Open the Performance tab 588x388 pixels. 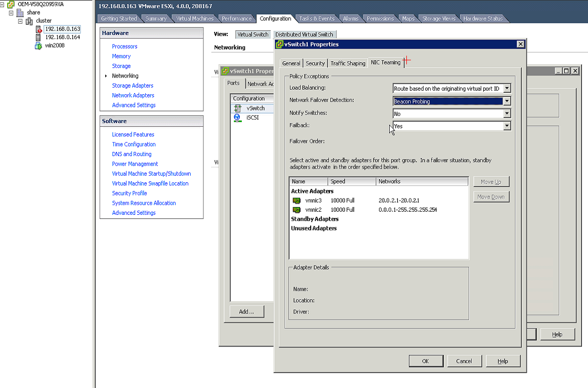pyautogui.click(x=237, y=18)
